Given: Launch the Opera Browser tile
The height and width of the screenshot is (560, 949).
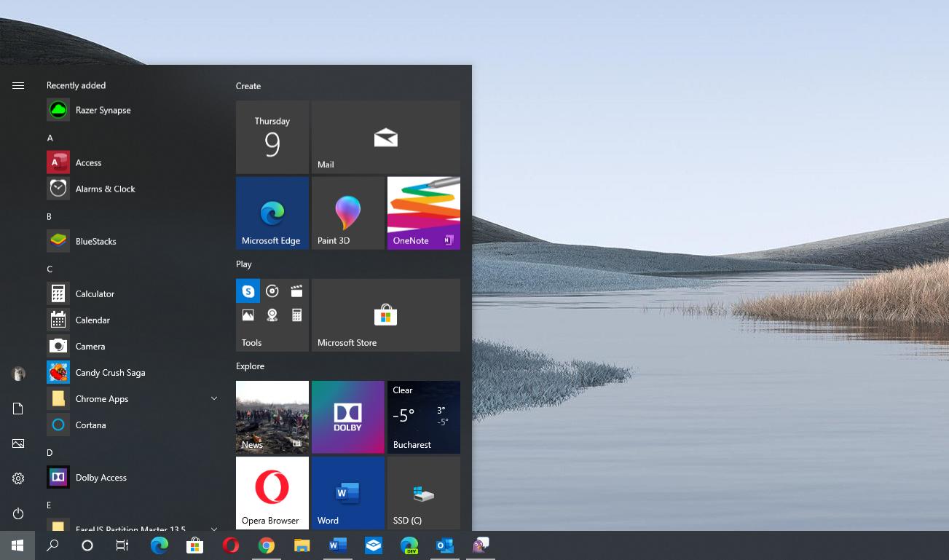Looking at the screenshot, I should pyautogui.click(x=272, y=493).
